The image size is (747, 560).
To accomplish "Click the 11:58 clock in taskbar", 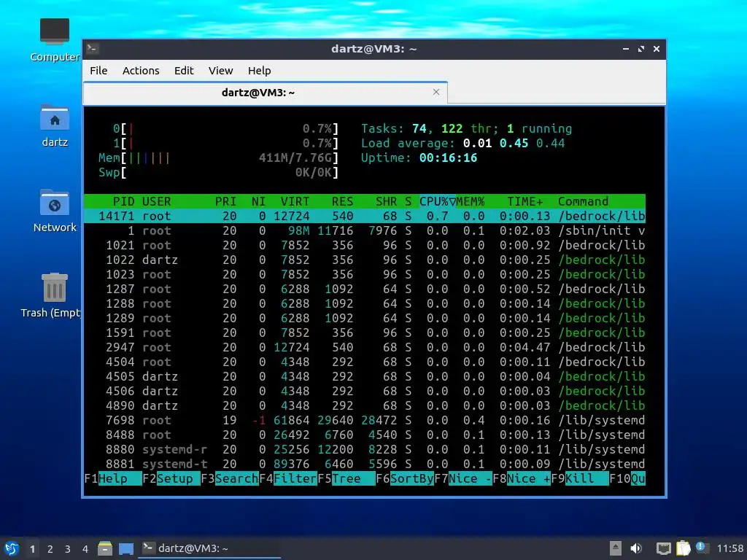I will click(x=729, y=548).
